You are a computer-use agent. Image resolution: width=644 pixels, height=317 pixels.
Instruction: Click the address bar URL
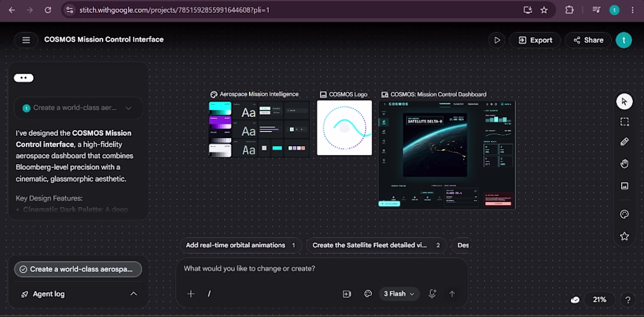pos(174,10)
